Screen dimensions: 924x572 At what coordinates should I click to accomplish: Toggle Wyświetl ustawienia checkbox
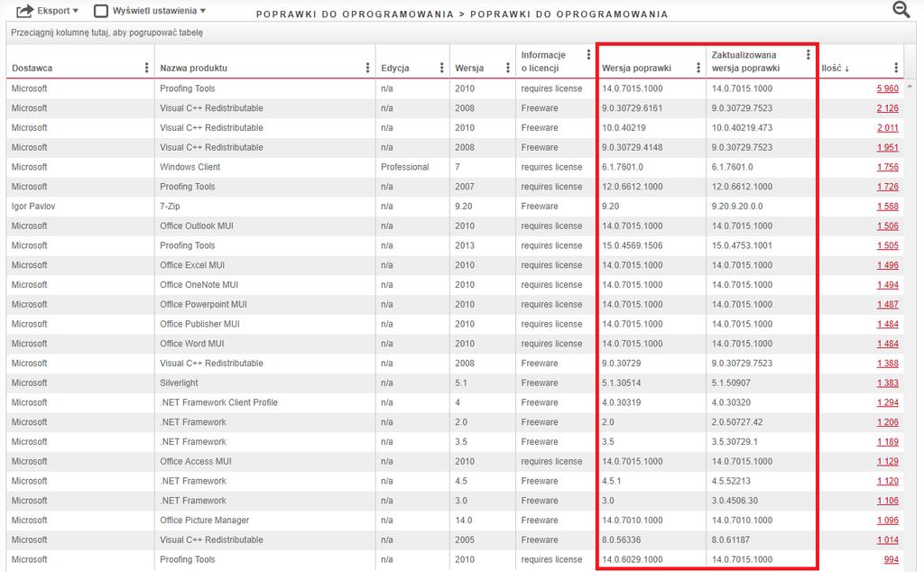pos(101,11)
